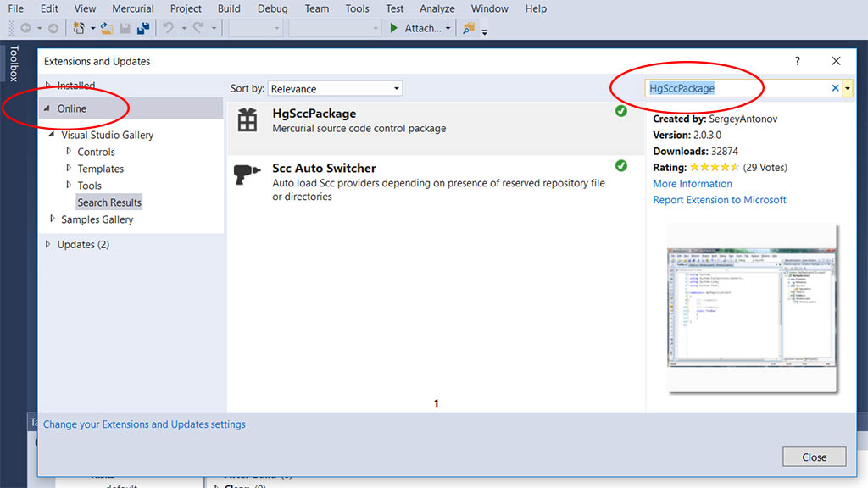The image size is (868, 488).
Task: Open the Debug menu
Action: pos(272,8)
